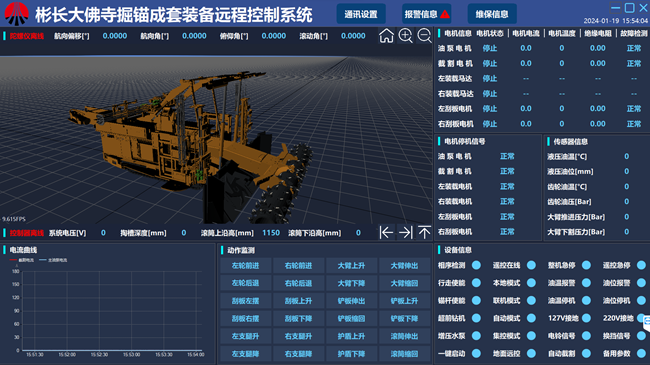Zoom in on the 3D model view
The width and height of the screenshot is (650, 365).
coord(405,36)
